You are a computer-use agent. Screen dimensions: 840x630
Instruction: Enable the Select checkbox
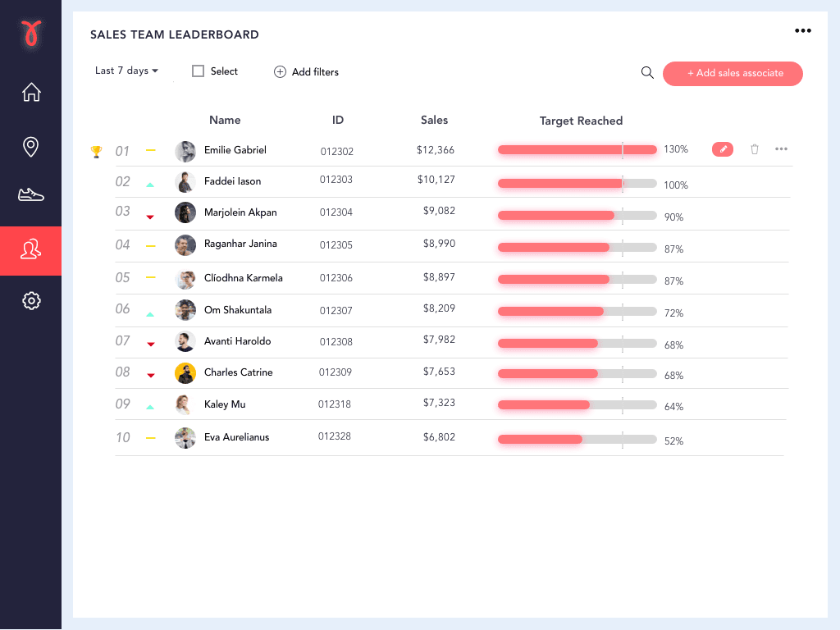[x=197, y=71]
